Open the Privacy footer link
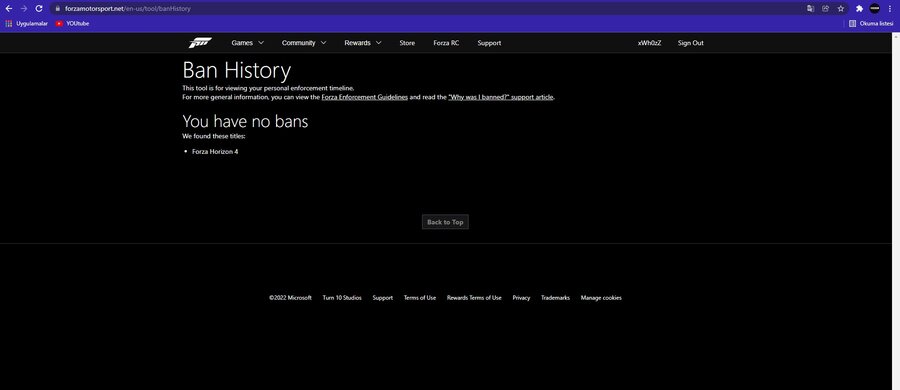 point(521,298)
